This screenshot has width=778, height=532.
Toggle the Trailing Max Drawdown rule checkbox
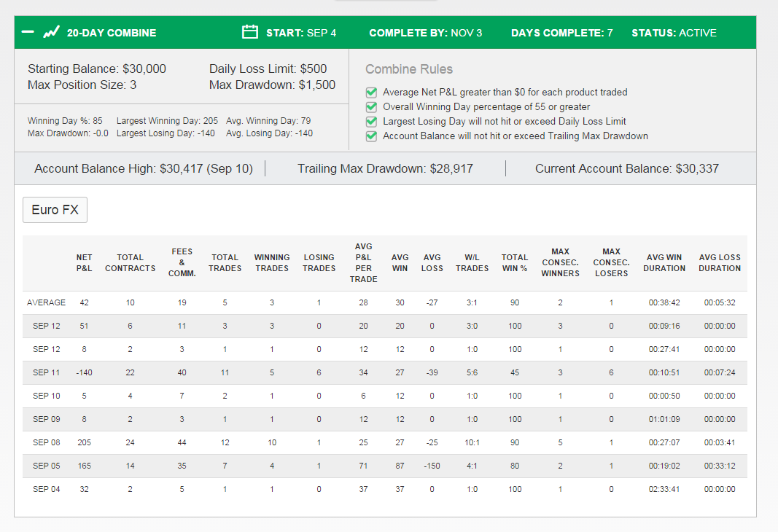point(371,136)
